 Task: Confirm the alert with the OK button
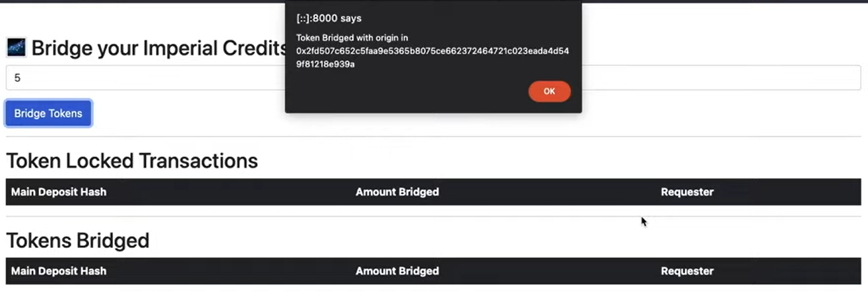(x=549, y=92)
